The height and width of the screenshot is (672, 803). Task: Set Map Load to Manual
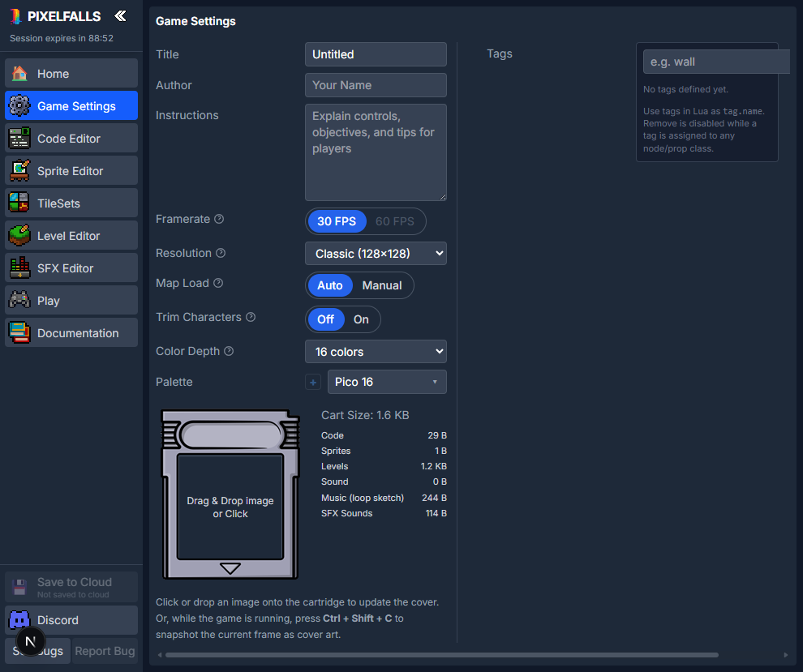382,285
